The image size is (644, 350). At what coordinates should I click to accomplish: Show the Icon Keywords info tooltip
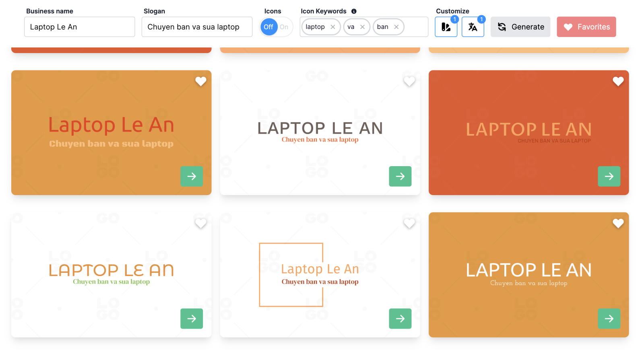coord(354,11)
